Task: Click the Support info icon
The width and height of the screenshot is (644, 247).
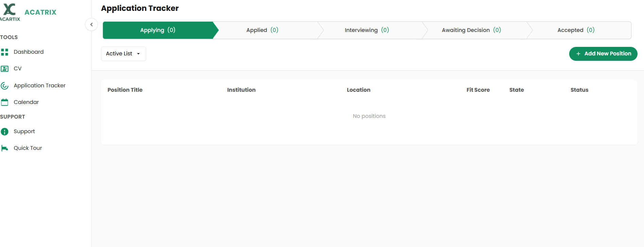Action: tap(5, 131)
